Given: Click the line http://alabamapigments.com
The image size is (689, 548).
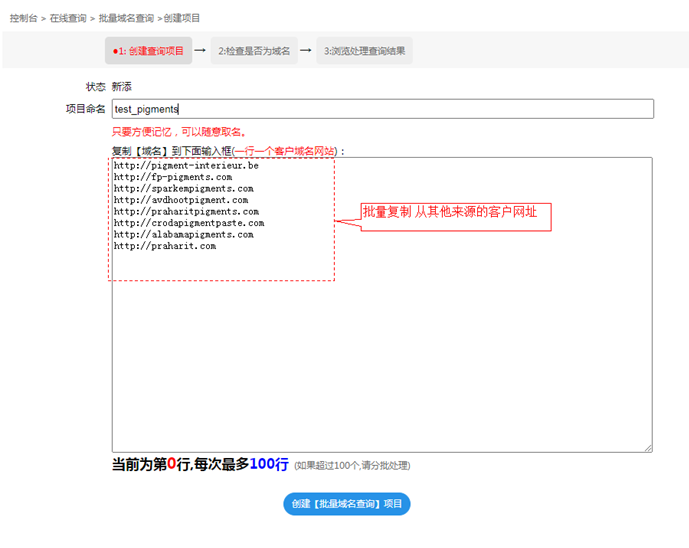Looking at the screenshot, I should coord(184,234).
